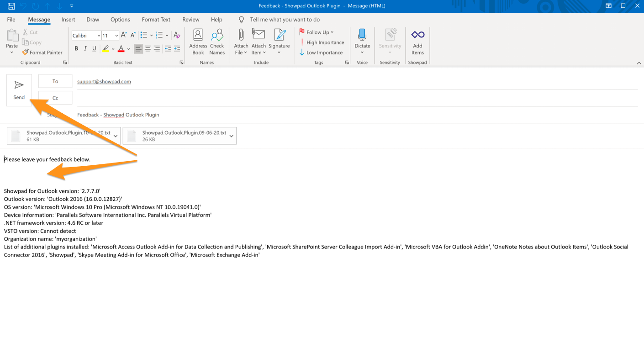Switch to the Format Text tab
The height and width of the screenshot is (347, 644).
click(156, 20)
